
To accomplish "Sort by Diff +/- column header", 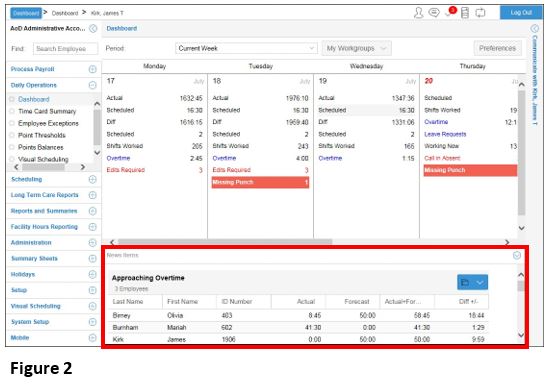I will 468,302.
